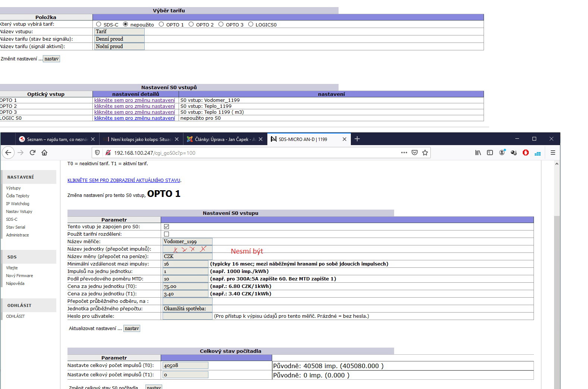Save page to Pocket icon

(414, 153)
